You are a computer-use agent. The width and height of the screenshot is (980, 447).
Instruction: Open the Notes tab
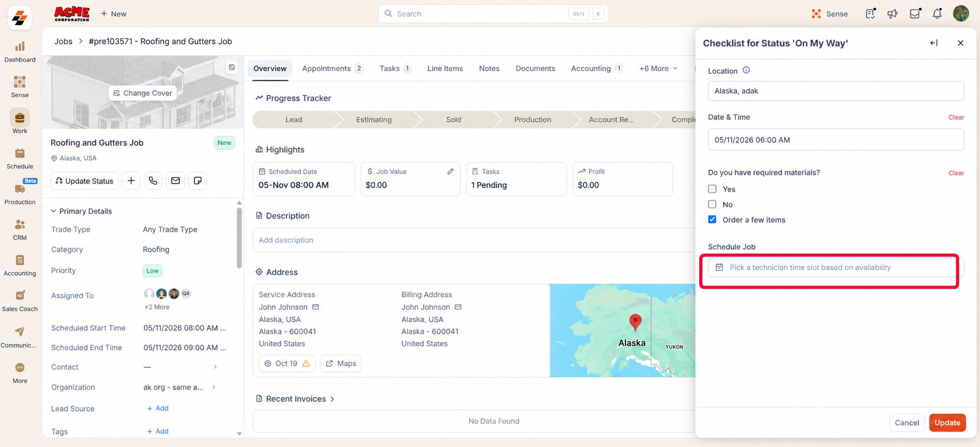(x=489, y=69)
